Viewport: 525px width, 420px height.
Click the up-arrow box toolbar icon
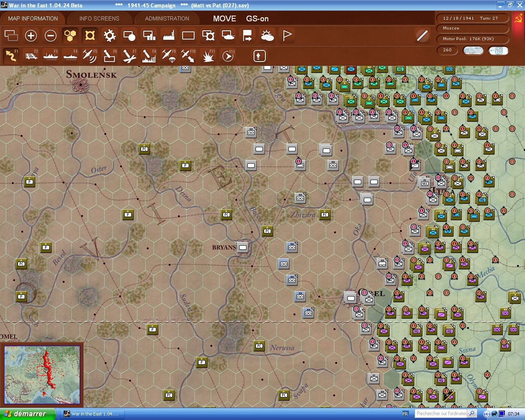click(259, 56)
